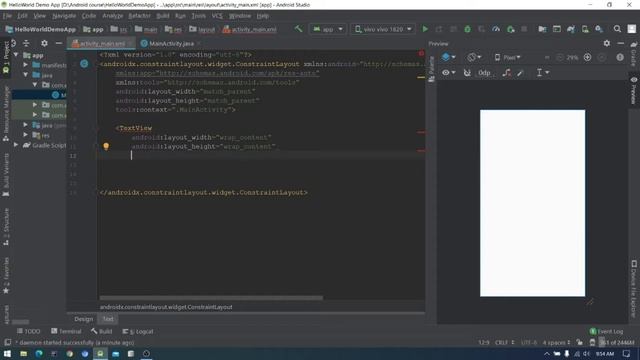The image size is (640, 360).
Task: Open the VCS menu
Action: click(217, 16)
